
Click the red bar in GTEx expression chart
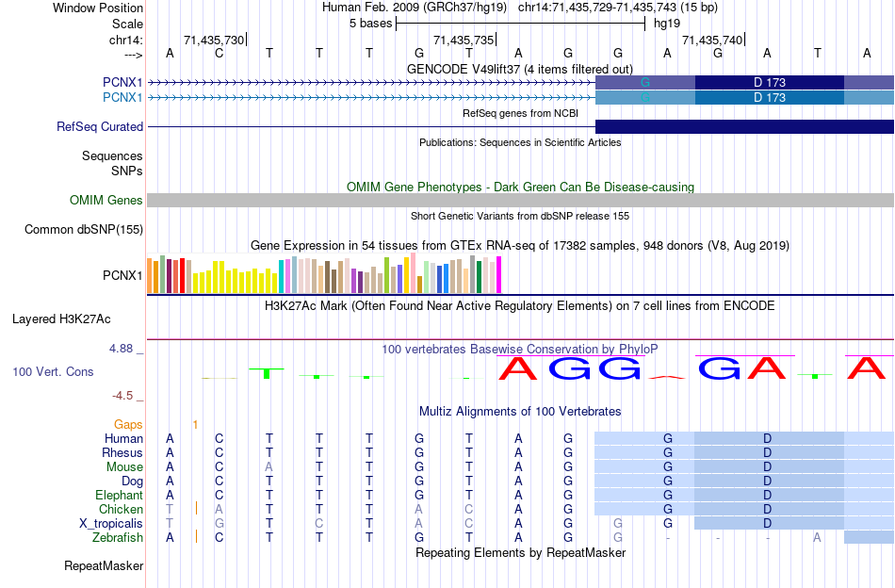click(x=182, y=276)
